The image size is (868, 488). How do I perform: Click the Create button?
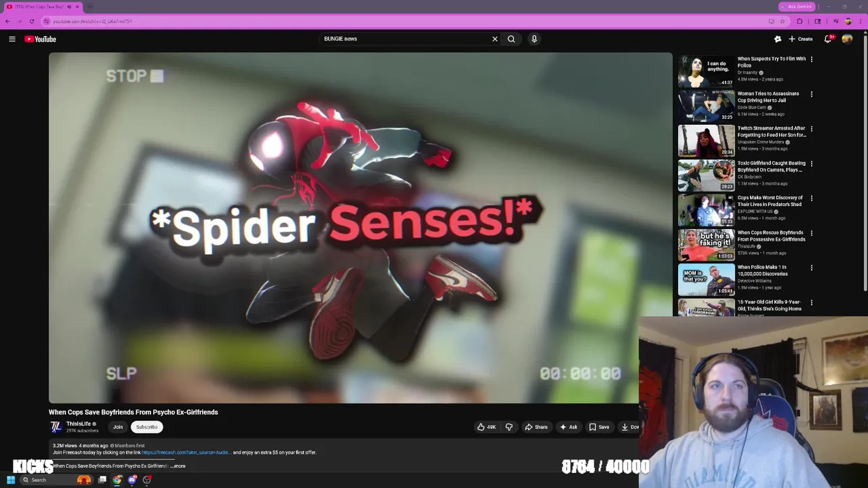[x=800, y=39]
